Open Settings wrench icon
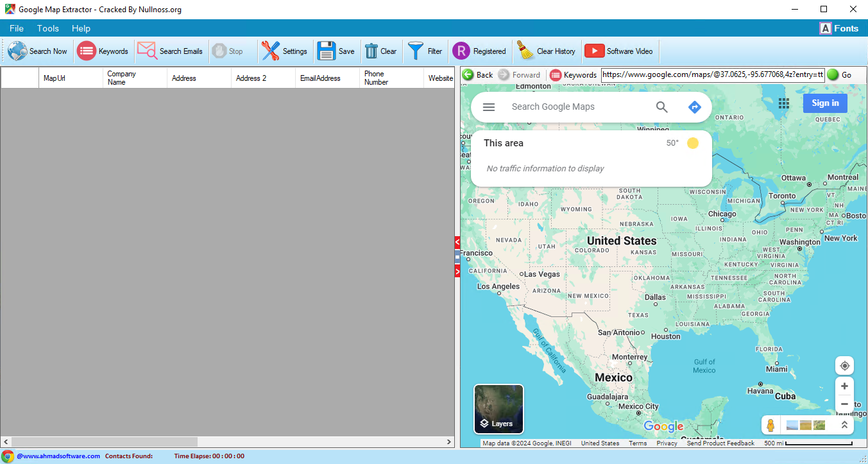868x464 pixels. (x=270, y=51)
